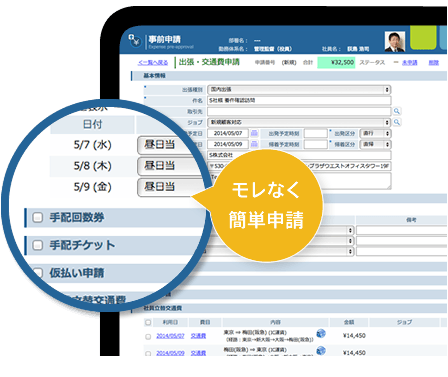The width and height of the screenshot is (448, 377).
Task: Open the 昼日当 dropdown for 5/8 (木)
Action: coord(170,166)
